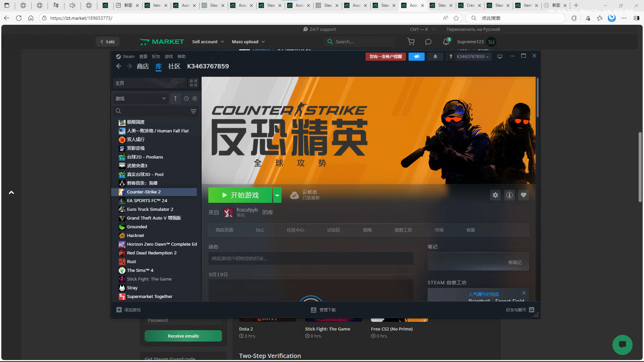Open 好友与聊天 friends and chat
644x362 pixels.
(x=520, y=310)
